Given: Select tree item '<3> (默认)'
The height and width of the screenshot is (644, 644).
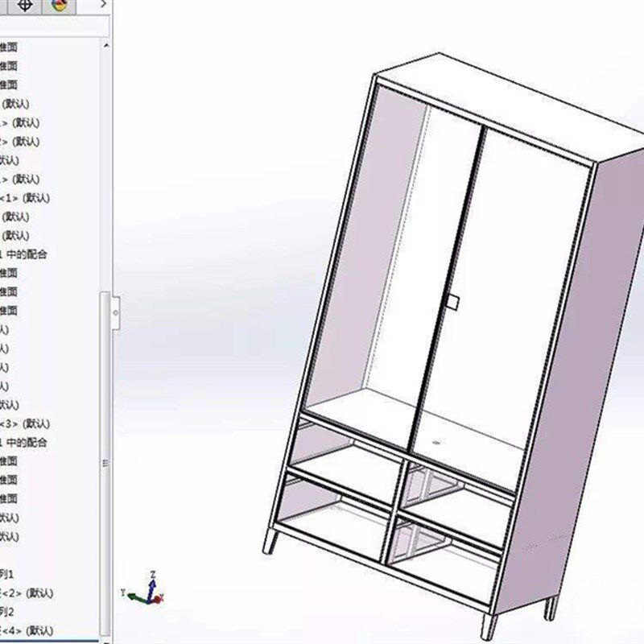Looking at the screenshot, I should [25, 423].
